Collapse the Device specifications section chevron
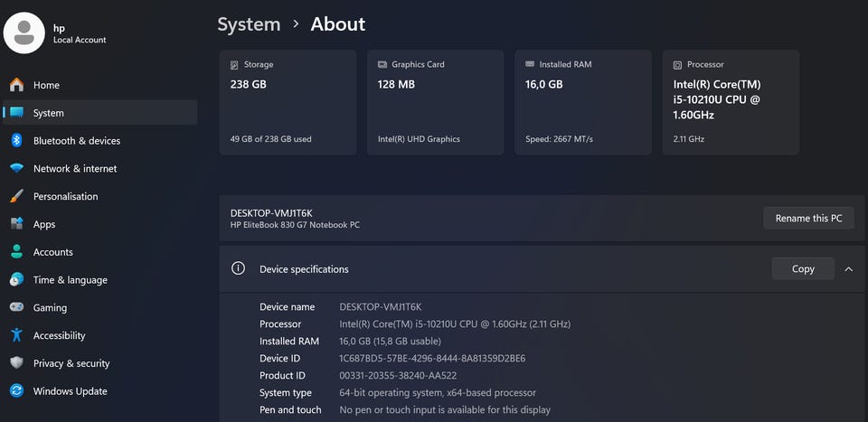Image resolution: width=868 pixels, height=422 pixels. pyautogui.click(x=848, y=269)
